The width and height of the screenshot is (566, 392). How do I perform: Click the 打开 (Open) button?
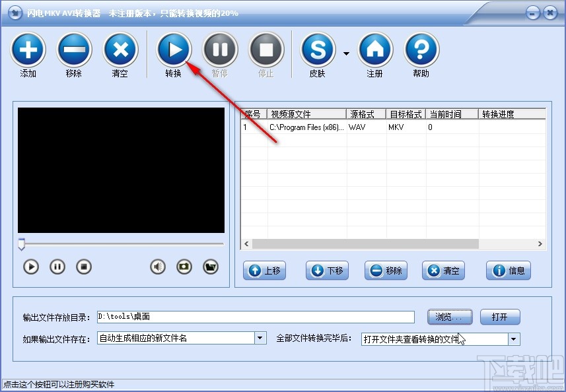(500, 317)
